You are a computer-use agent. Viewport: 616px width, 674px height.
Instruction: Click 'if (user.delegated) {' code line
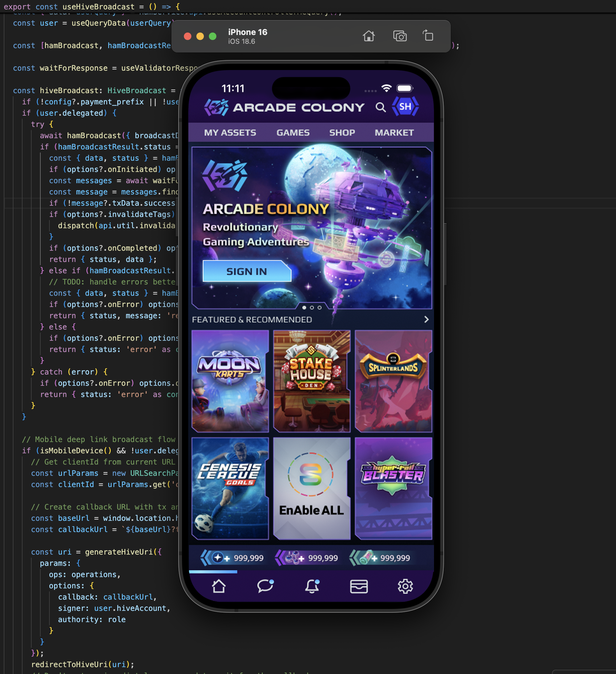pos(69,113)
